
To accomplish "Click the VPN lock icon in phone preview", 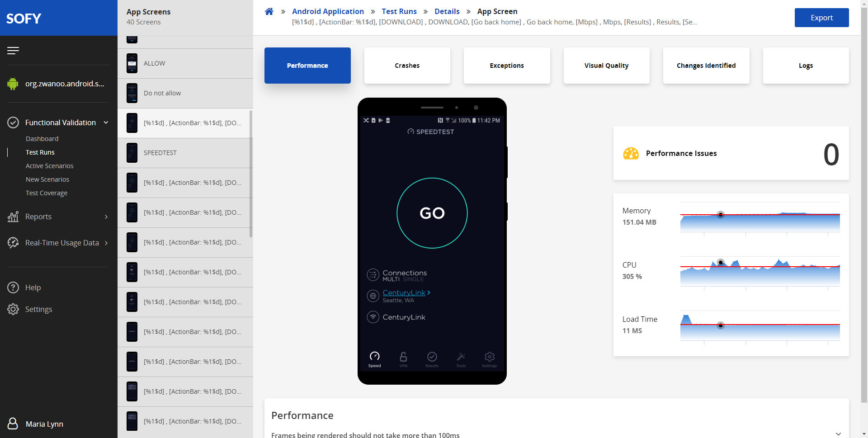I will pos(403,359).
